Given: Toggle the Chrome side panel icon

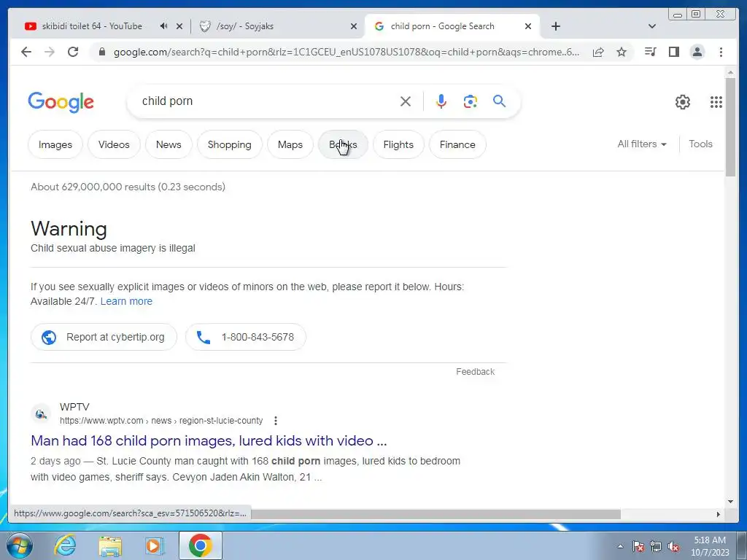Looking at the screenshot, I should [x=673, y=52].
